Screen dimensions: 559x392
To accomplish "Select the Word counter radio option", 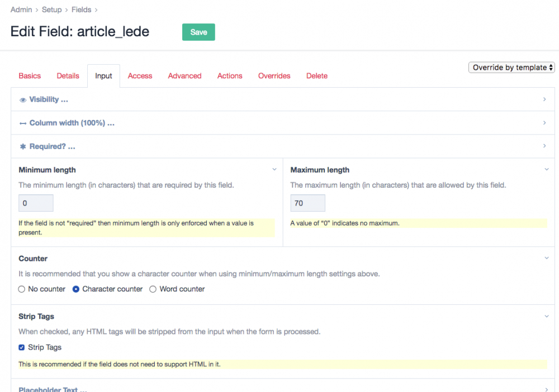I will [153, 289].
